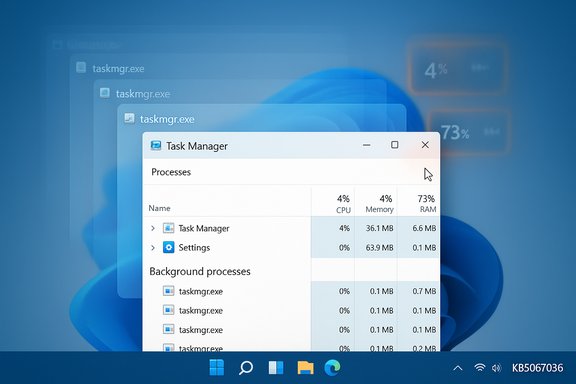The height and width of the screenshot is (384, 576).
Task: Launch File Explorer from the taskbar
Action: pos(305,367)
